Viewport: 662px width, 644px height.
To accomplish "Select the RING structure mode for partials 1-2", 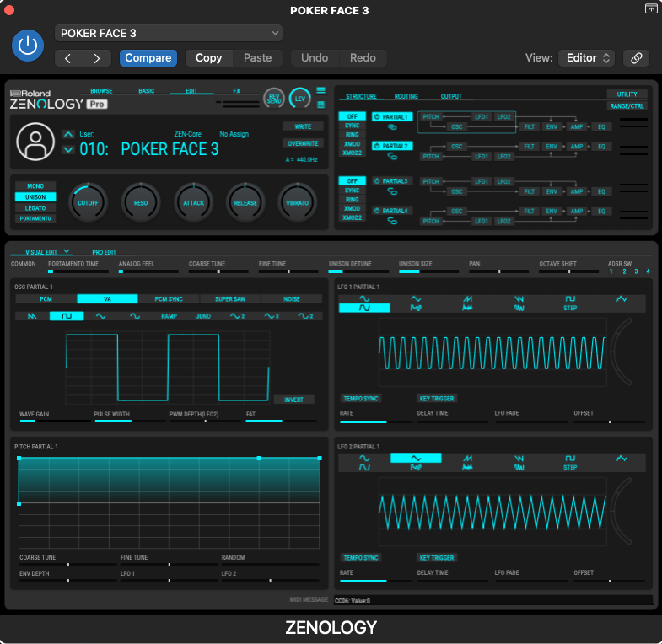I will click(x=353, y=135).
